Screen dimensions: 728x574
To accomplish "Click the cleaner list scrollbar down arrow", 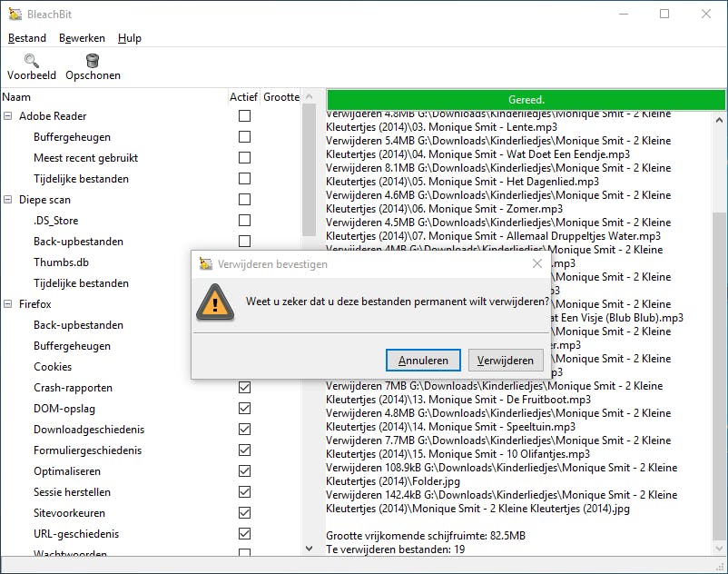I will pyautogui.click(x=310, y=549).
